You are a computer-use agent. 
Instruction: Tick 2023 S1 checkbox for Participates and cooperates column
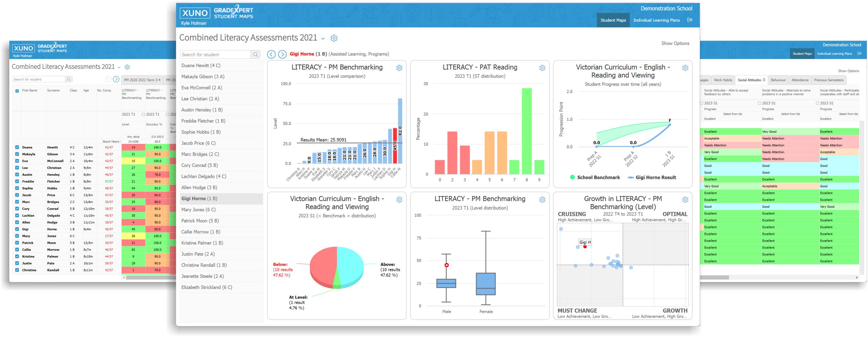click(x=817, y=103)
